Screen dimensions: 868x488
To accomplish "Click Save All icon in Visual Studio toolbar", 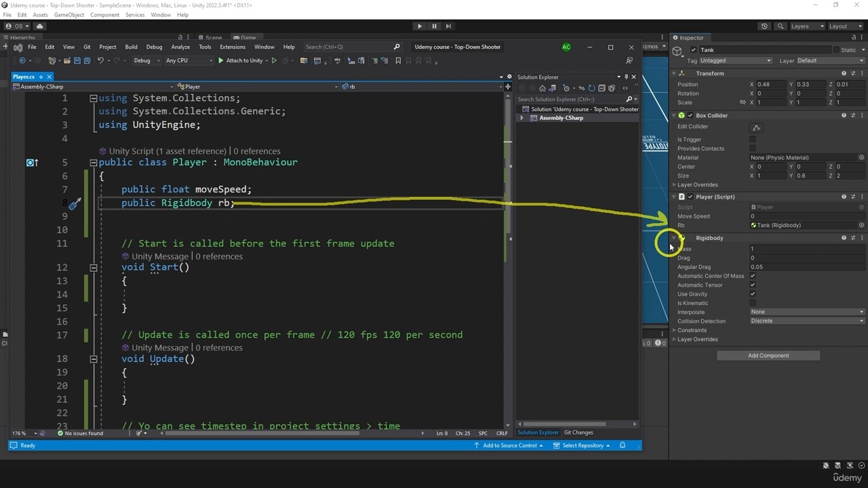I will 87,60.
